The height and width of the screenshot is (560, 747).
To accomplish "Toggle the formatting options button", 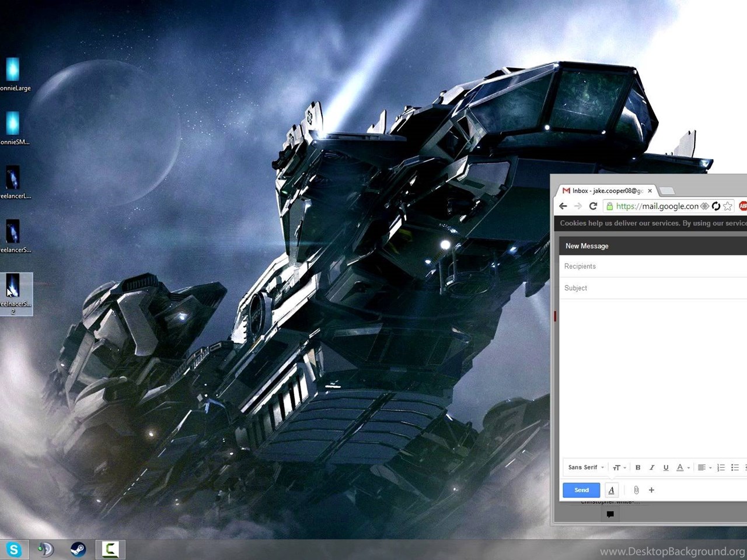I will [x=612, y=490].
